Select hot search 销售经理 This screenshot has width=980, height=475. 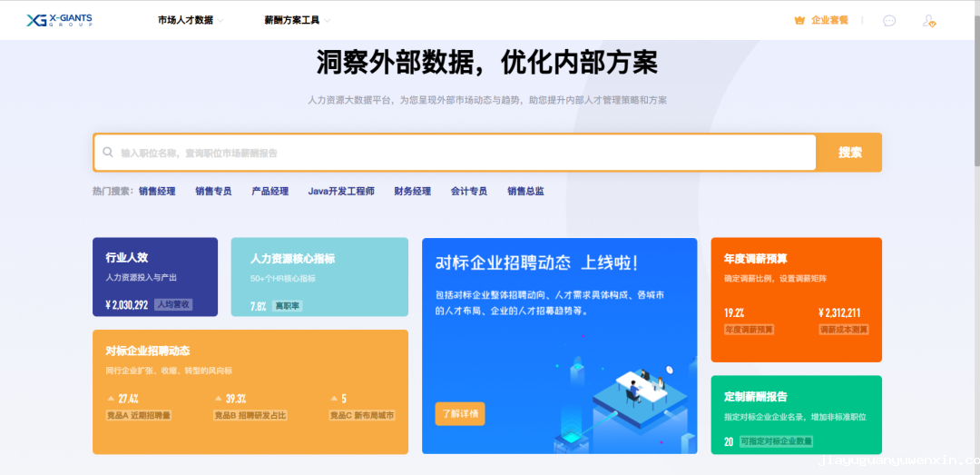[x=157, y=192]
